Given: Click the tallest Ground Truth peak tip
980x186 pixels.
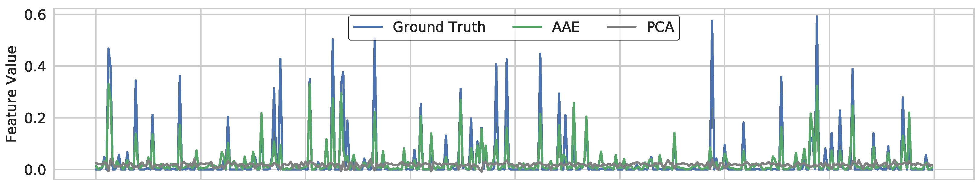Looking at the screenshot, I should click(x=816, y=17).
